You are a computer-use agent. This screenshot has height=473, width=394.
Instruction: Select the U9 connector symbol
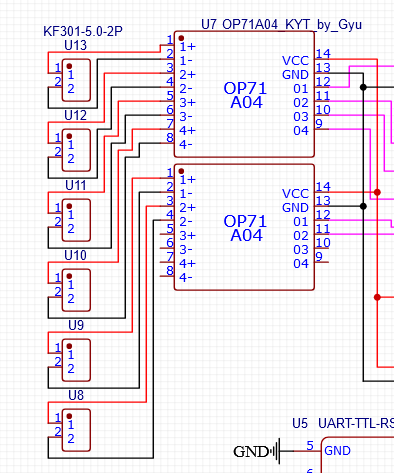tap(76, 360)
